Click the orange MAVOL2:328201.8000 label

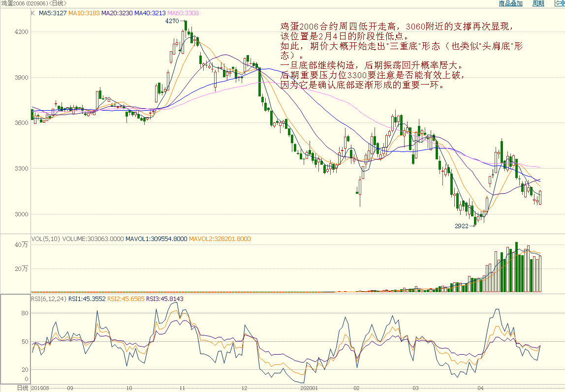point(220,239)
